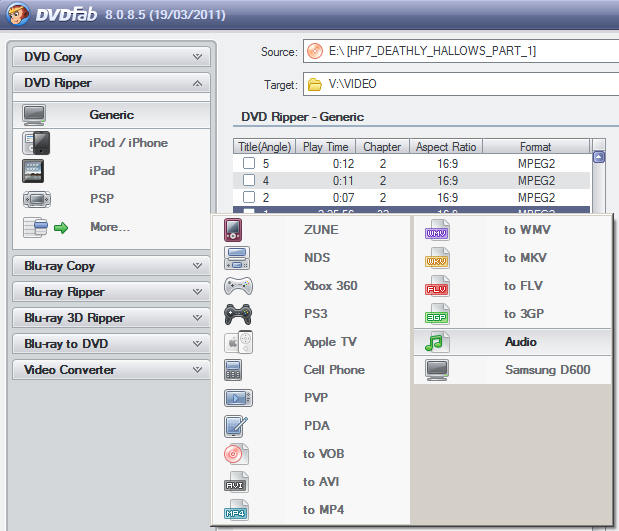Screen dimensions: 619x531
Task: Choose Samsung D600 in the profile menu
Action: (x=546, y=370)
